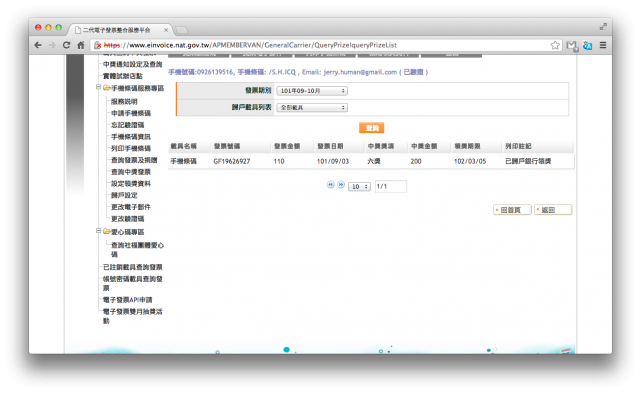The image size is (640, 394).
Task: Open 查詢社福團體愛心碼 in the sidebar
Action: tap(137, 249)
